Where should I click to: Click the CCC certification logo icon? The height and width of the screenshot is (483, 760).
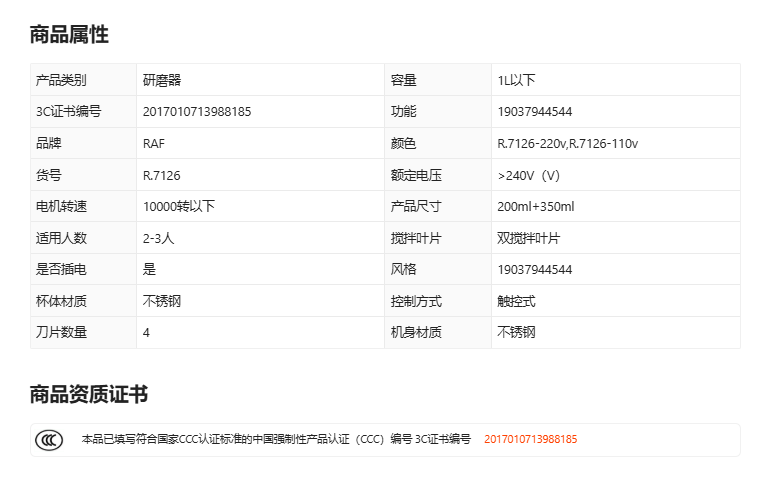50,439
